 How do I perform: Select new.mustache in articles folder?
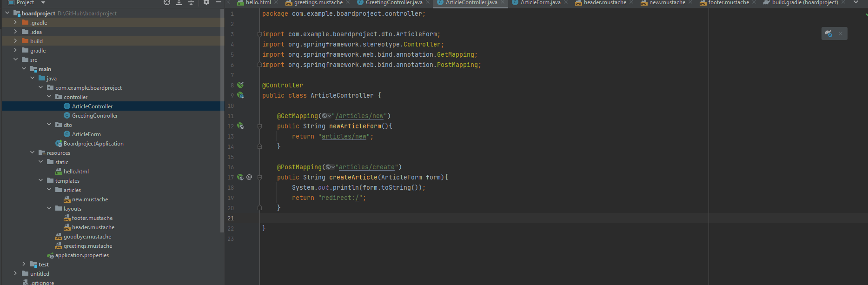pos(90,199)
